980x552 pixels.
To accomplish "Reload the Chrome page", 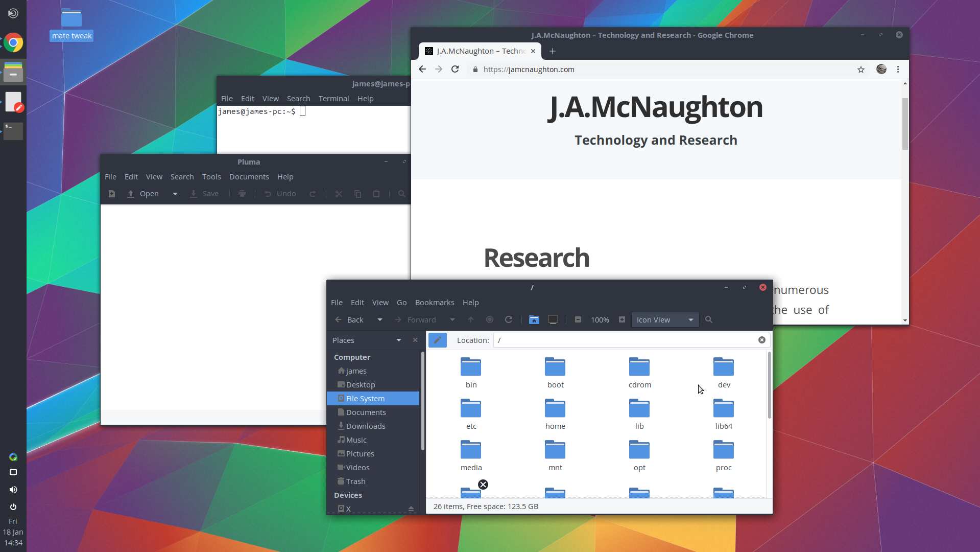I will point(455,70).
